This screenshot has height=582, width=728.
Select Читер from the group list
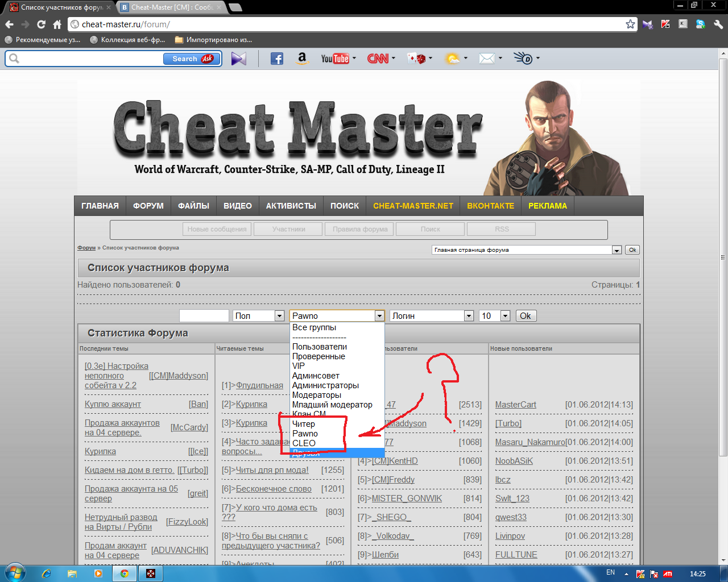(304, 424)
